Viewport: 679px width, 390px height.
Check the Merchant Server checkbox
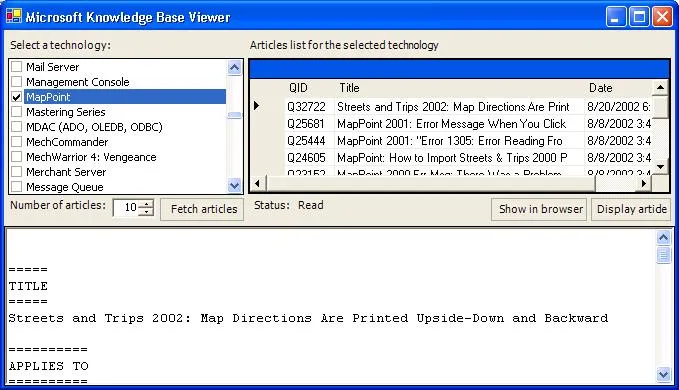point(16,172)
